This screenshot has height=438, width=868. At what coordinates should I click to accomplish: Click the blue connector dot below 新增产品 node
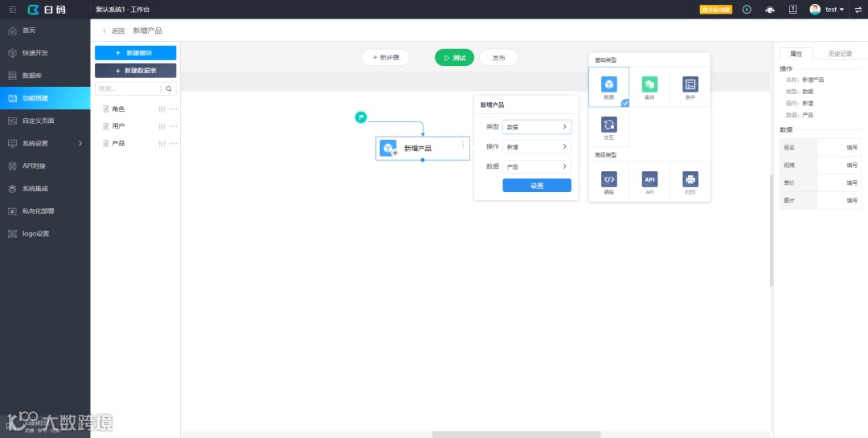[x=423, y=160]
